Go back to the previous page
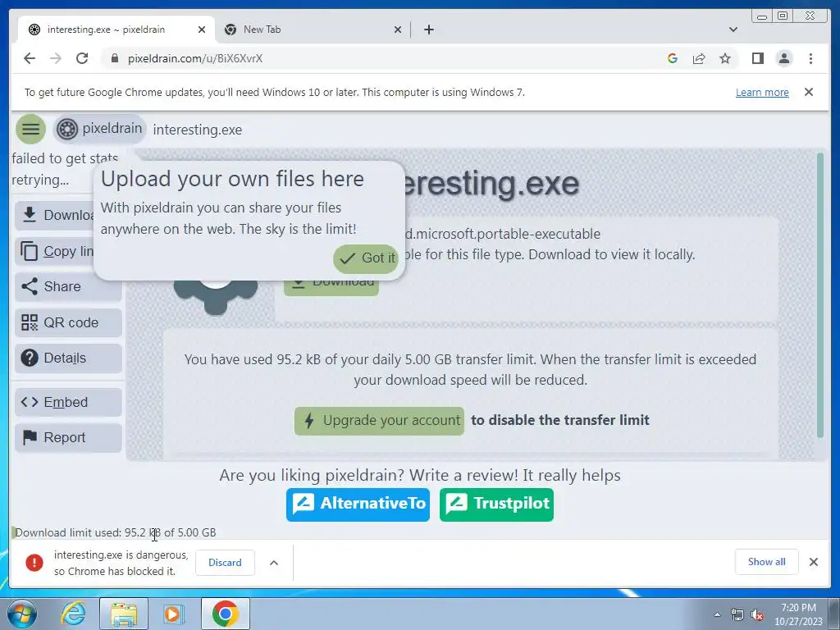Screen dimensions: 840x630 pos(30,58)
